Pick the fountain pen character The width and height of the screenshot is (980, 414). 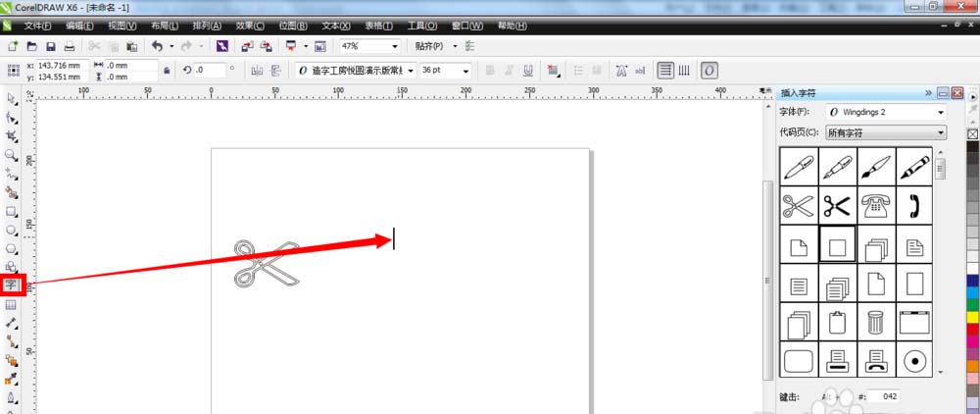click(x=838, y=167)
